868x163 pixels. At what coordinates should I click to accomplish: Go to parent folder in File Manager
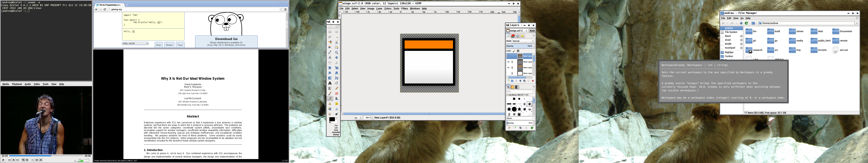(x=741, y=23)
